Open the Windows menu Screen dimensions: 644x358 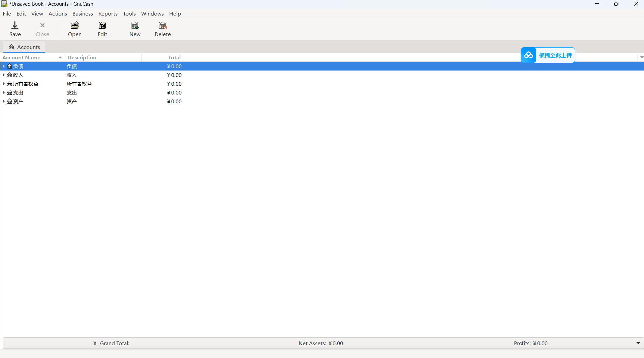pyautogui.click(x=152, y=13)
